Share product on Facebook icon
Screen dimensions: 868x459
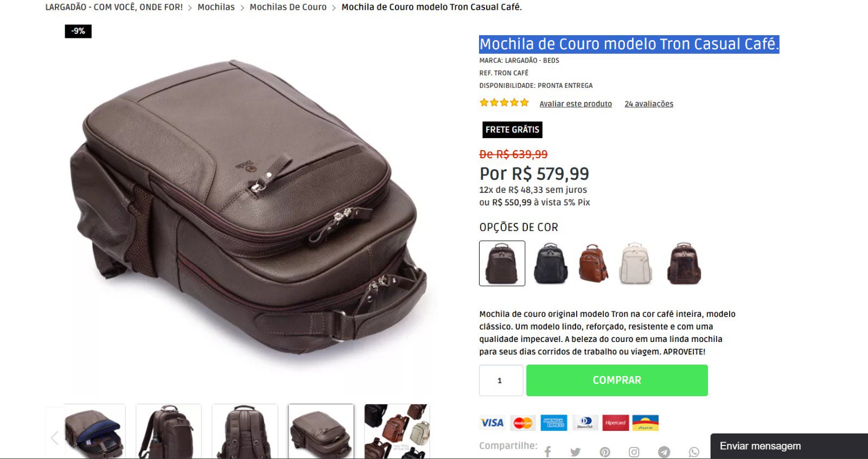[x=548, y=452]
